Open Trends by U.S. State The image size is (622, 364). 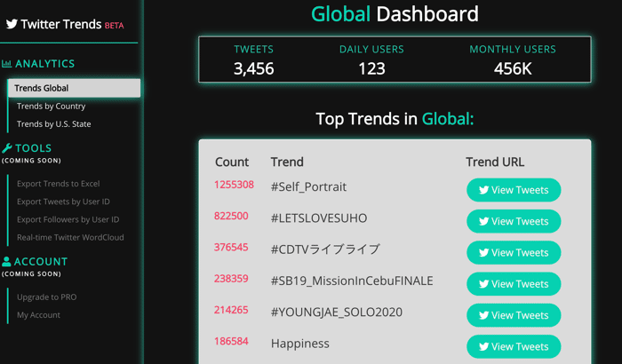tap(54, 124)
